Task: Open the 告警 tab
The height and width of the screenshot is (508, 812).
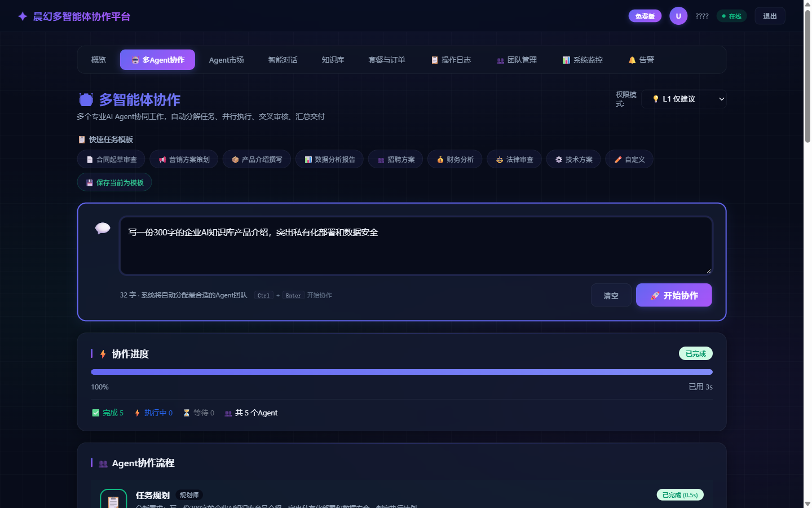Action: [x=641, y=60]
